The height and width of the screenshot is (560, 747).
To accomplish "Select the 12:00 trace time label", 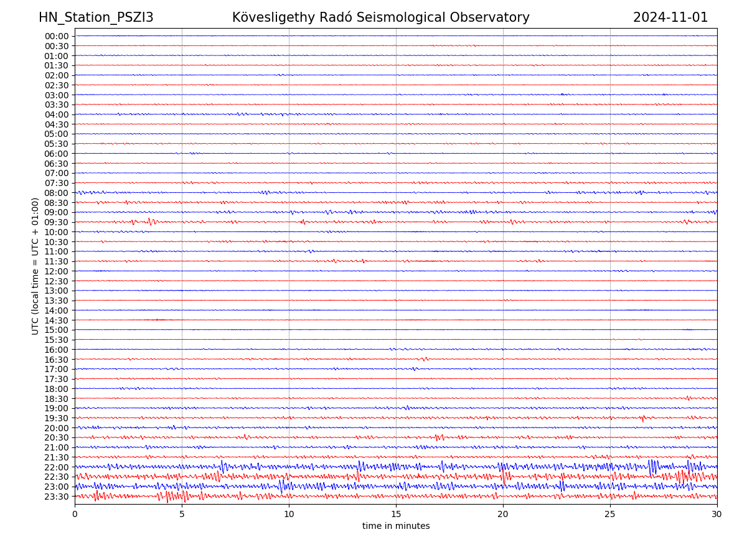I will click(x=57, y=271).
